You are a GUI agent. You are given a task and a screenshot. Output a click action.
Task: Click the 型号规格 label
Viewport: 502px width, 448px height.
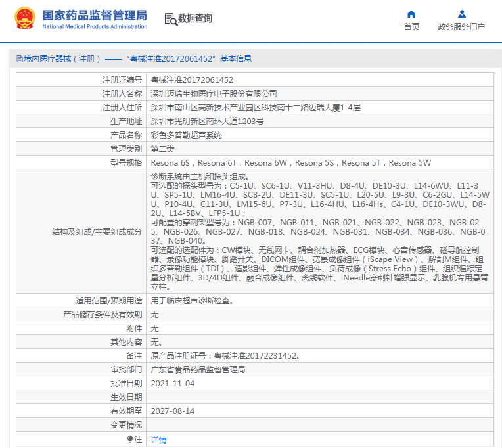coord(126,162)
